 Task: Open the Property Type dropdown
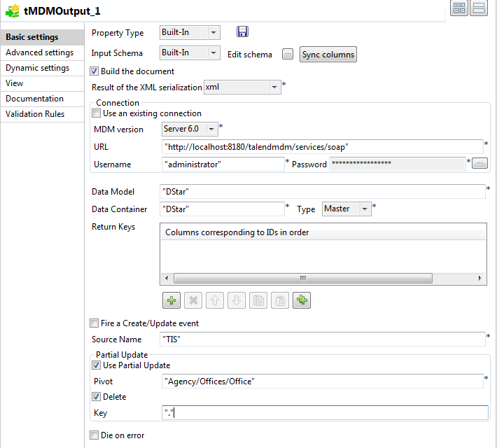coord(213,32)
